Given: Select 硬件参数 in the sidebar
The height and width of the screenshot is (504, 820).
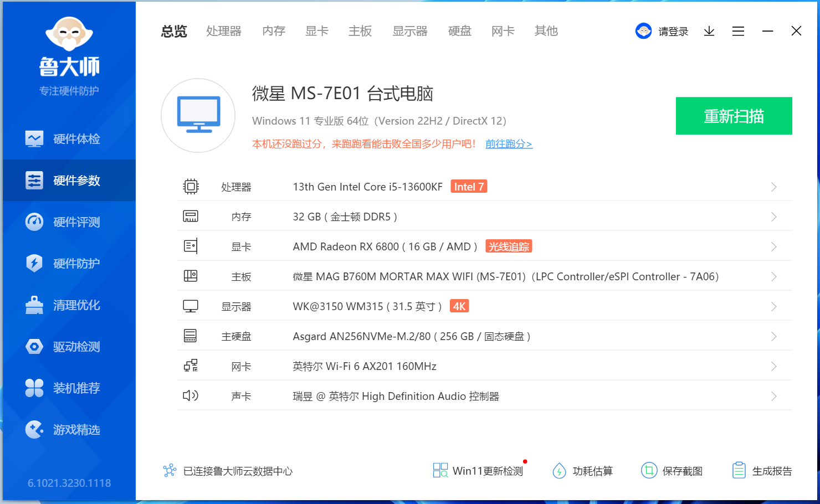Looking at the screenshot, I should pyautogui.click(x=69, y=180).
